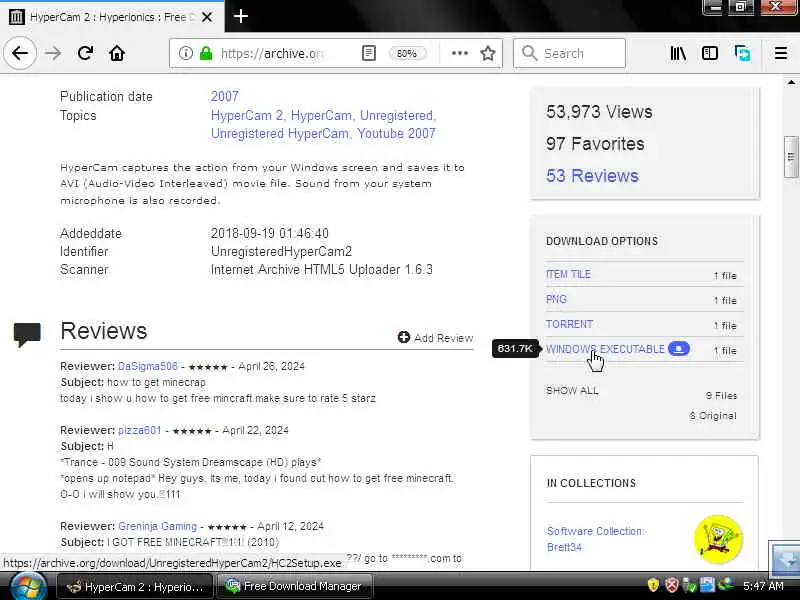Close the HyperCam 2 tab
The image size is (800, 600).
[x=207, y=17]
